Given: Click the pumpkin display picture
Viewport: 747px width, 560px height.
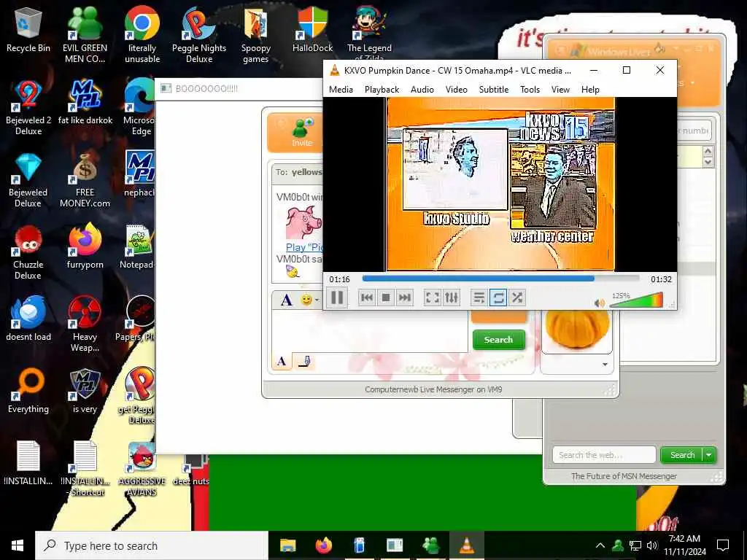Looking at the screenshot, I should pyautogui.click(x=577, y=329).
